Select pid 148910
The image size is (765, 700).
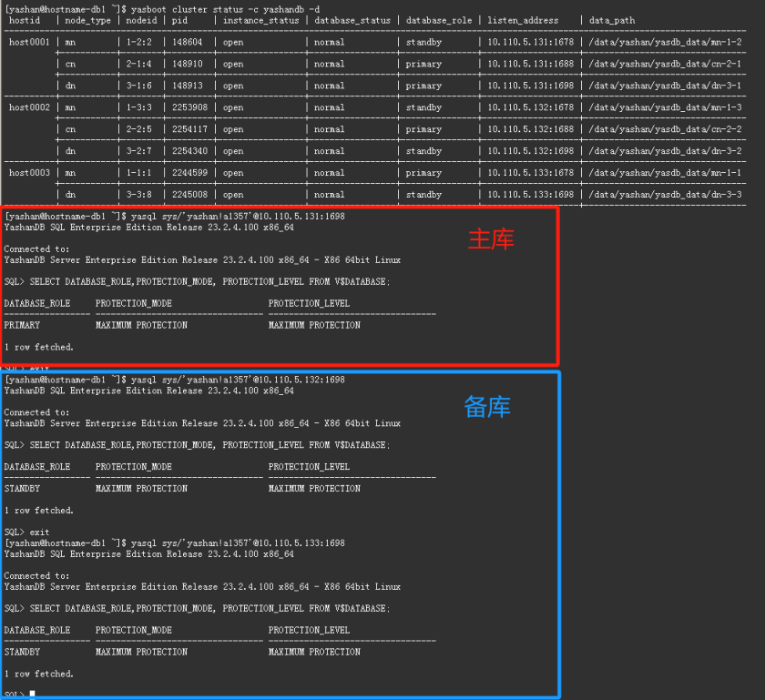187,64
